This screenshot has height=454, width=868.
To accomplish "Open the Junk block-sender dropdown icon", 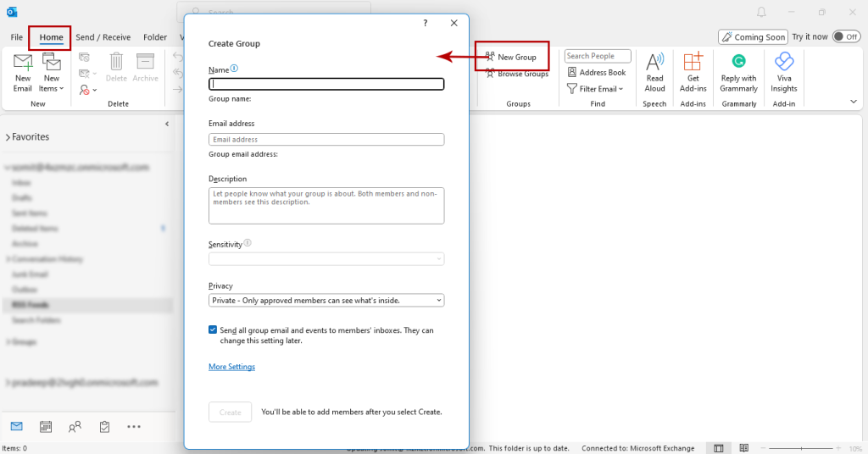I will coord(88,90).
